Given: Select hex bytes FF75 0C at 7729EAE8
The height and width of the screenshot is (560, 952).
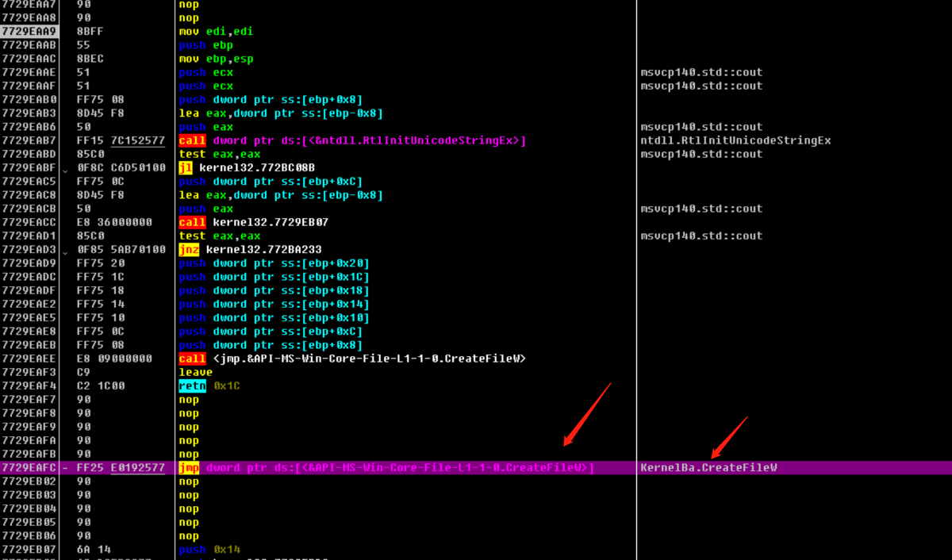Looking at the screenshot, I should point(100,332).
